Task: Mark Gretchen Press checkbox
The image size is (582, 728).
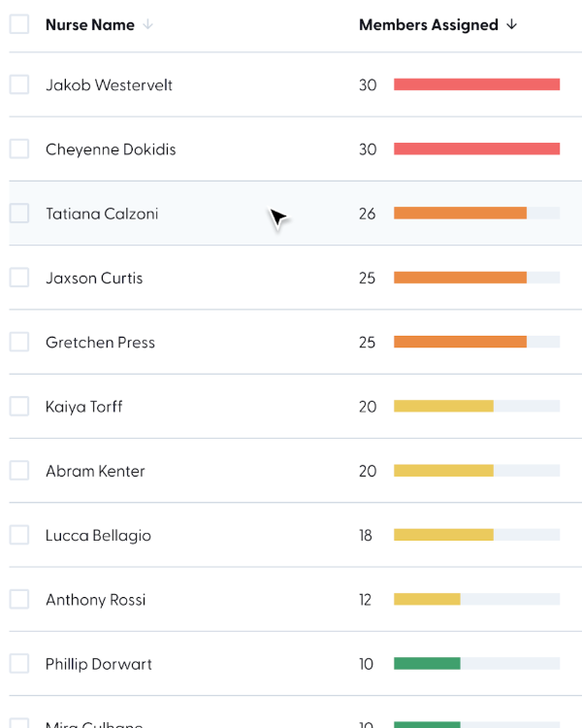Action: click(x=19, y=342)
